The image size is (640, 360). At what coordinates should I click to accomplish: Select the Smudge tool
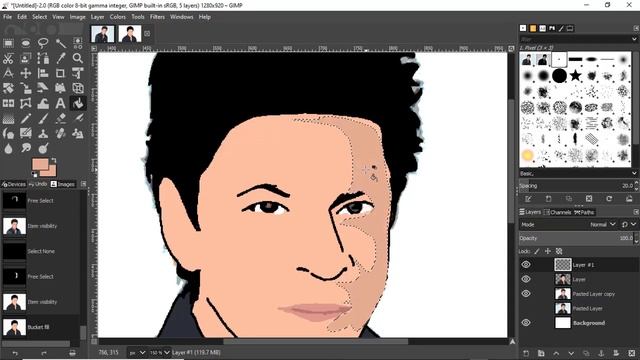coord(25,148)
